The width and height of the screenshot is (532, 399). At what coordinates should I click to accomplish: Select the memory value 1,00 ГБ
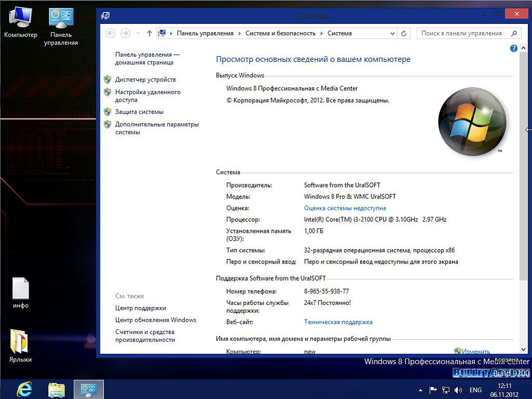click(313, 231)
